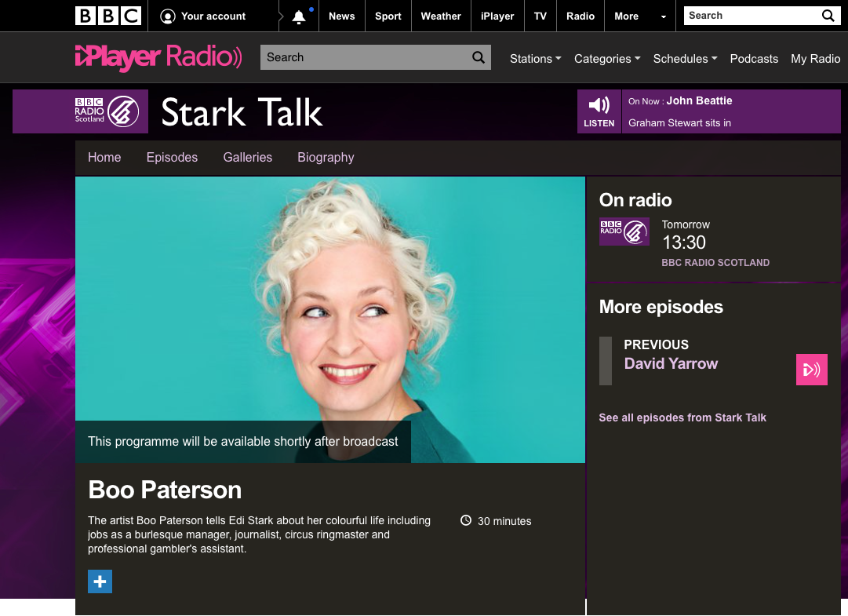
Task: Open the Weather section
Action: [x=441, y=16]
